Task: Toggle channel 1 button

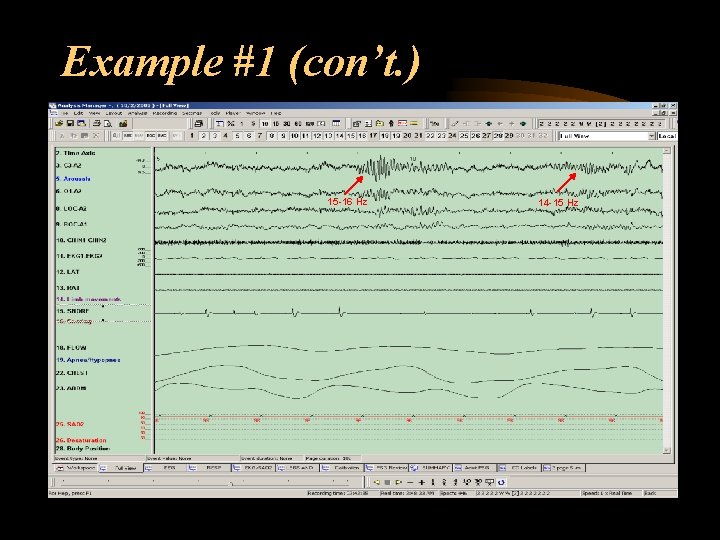Action: coord(192,136)
